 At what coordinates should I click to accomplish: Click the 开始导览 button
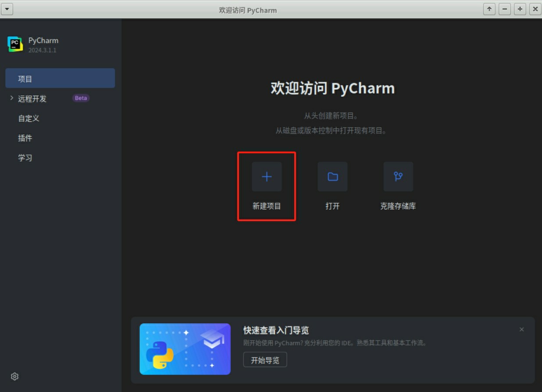point(265,360)
